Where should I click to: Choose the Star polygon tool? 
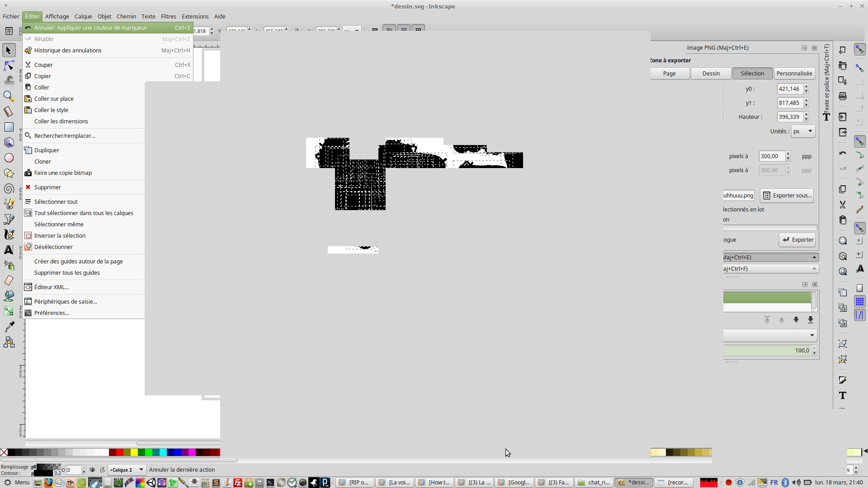[9, 173]
